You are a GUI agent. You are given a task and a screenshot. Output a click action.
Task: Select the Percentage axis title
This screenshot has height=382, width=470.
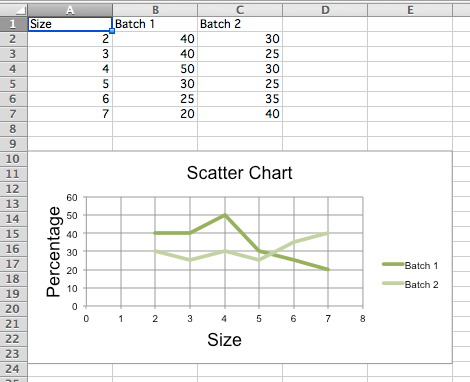[53, 252]
